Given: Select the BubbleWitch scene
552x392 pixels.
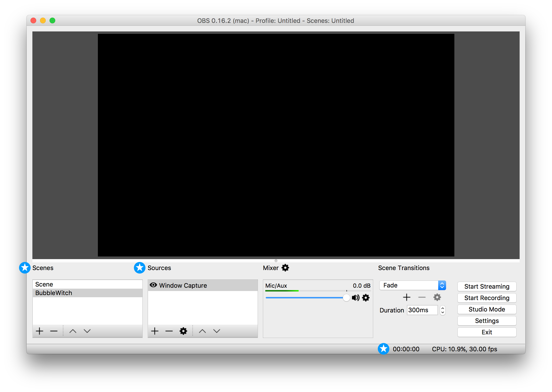Looking at the screenshot, I should [54, 293].
